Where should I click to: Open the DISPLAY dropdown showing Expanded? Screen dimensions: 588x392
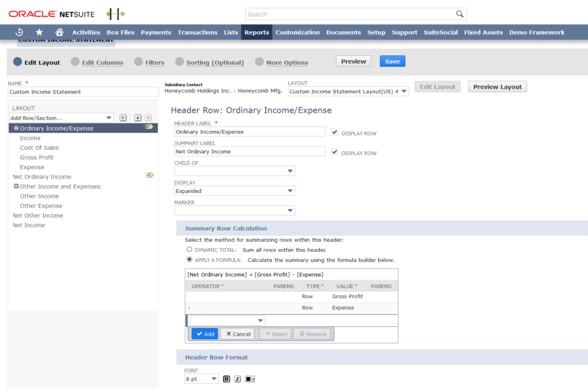coord(290,191)
